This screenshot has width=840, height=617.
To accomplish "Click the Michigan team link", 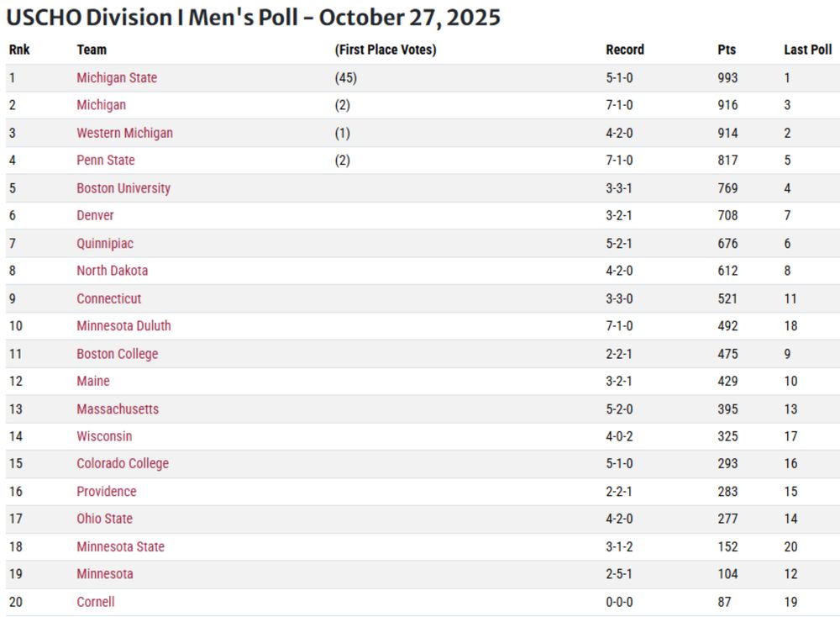I will (102, 105).
